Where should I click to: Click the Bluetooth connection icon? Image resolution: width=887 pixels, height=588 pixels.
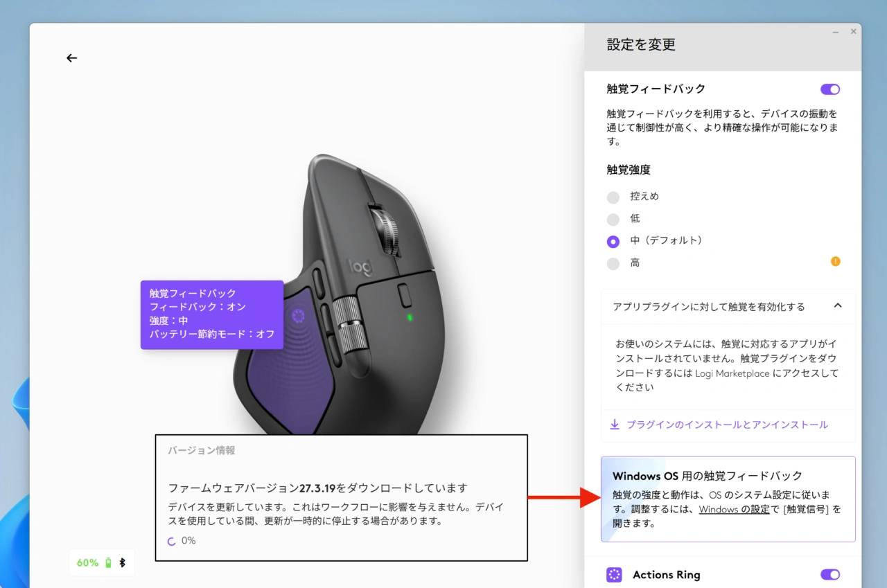(123, 563)
